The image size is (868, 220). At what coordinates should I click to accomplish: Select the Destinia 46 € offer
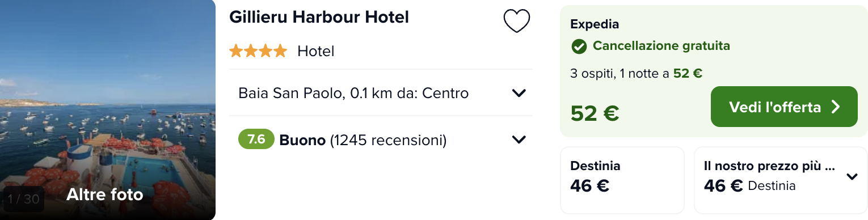[622, 180]
